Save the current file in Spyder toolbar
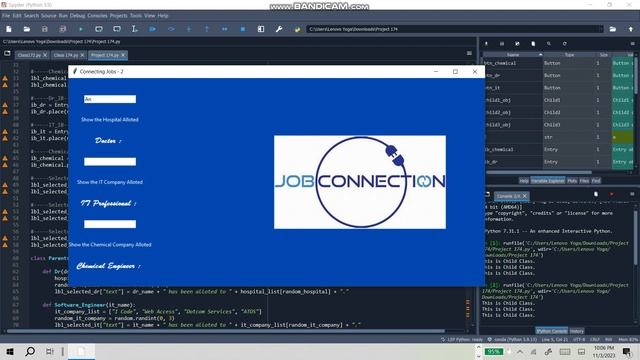The image size is (640, 360). pos(44,29)
